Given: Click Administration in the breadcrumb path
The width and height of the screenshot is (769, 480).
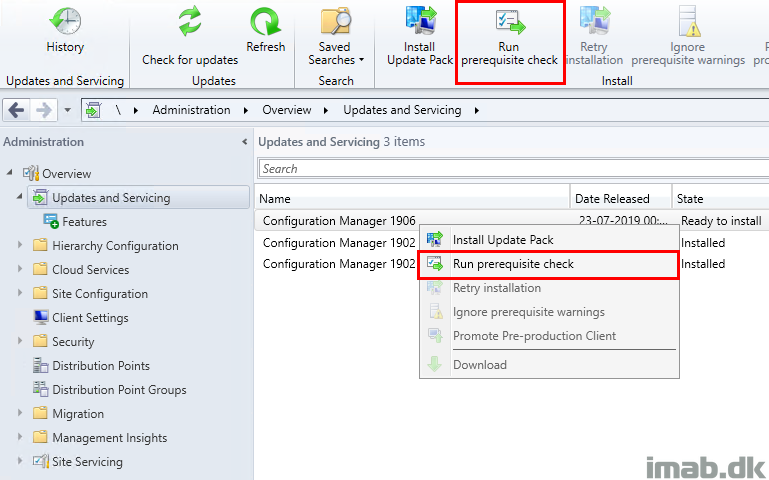Looking at the screenshot, I should click(191, 110).
